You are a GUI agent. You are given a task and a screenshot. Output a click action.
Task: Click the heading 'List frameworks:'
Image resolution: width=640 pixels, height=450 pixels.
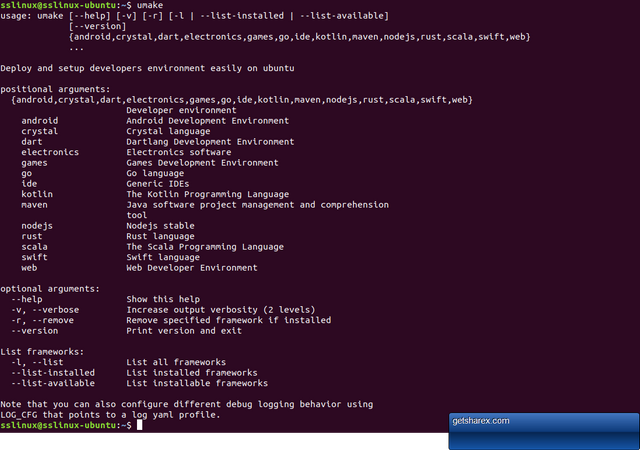point(42,352)
